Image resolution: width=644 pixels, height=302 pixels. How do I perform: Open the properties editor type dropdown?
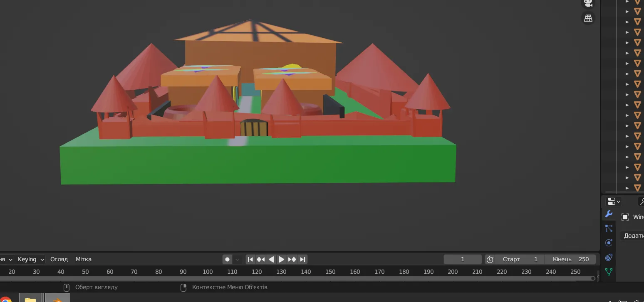point(614,201)
